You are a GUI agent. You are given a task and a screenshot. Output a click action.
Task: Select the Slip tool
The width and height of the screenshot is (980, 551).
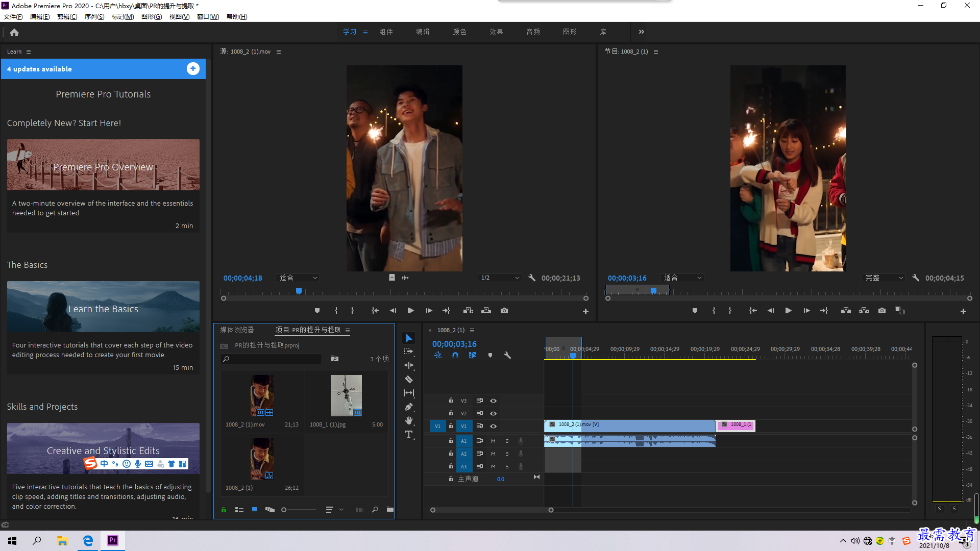click(x=409, y=393)
